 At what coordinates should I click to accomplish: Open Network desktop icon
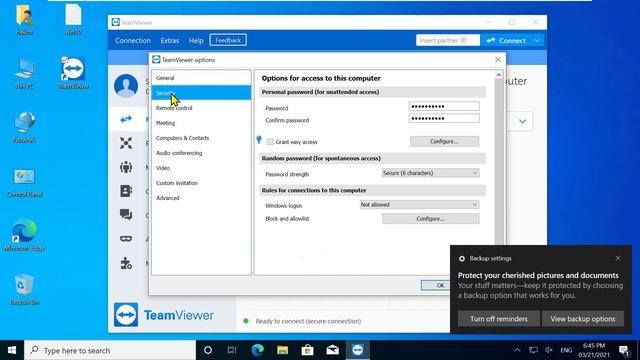pyautogui.click(x=24, y=127)
